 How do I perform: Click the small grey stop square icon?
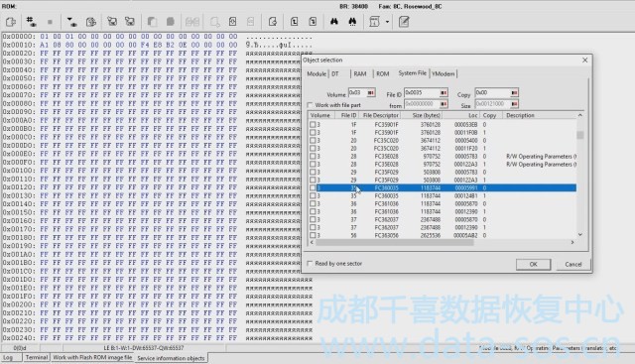50,22
